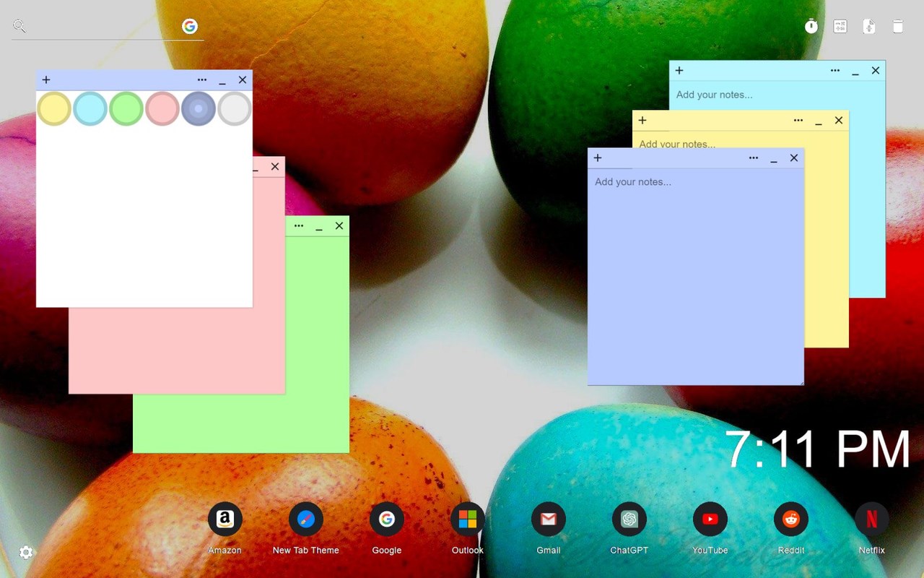
Task: Minimize the blue sticky note
Action: (x=774, y=159)
